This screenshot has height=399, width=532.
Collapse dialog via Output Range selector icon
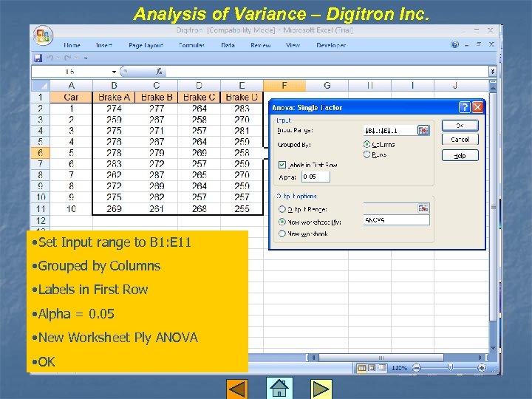pos(423,208)
